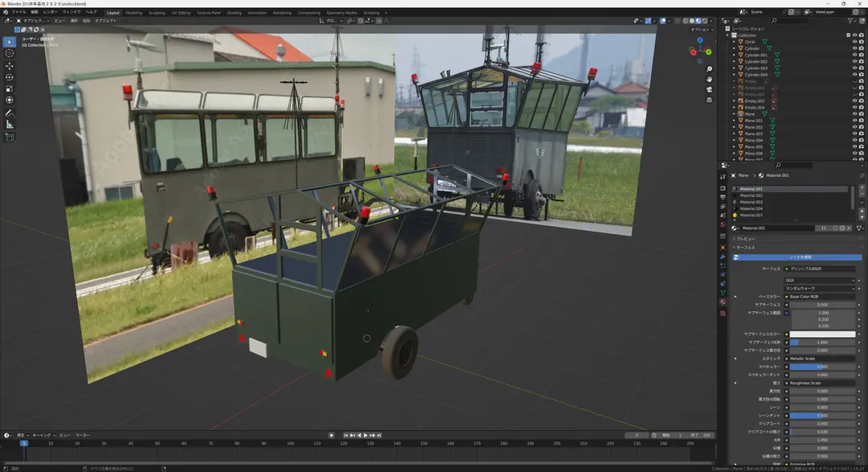
Task: Select the Add Cube tool
Action: (10, 137)
